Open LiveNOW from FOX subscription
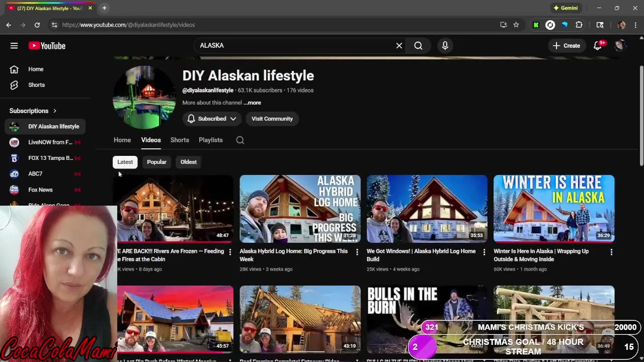644x362 pixels. (45, 142)
